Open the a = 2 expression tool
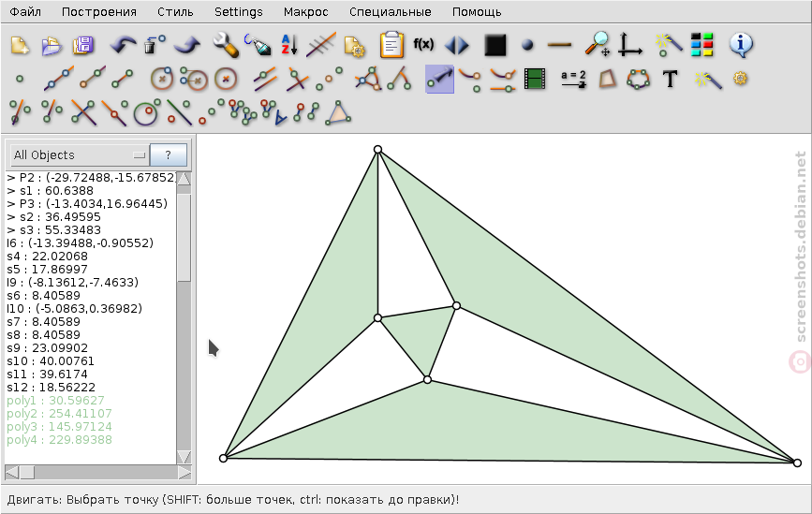The image size is (812, 514). [x=573, y=80]
